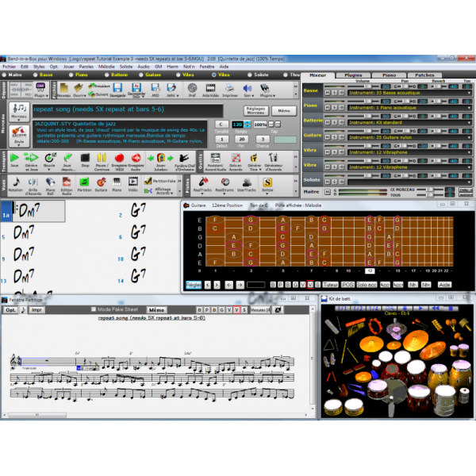This screenshot has height=476, width=476.
Task: Adjust the Guitare reverb slider
Action: tap(440, 131)
